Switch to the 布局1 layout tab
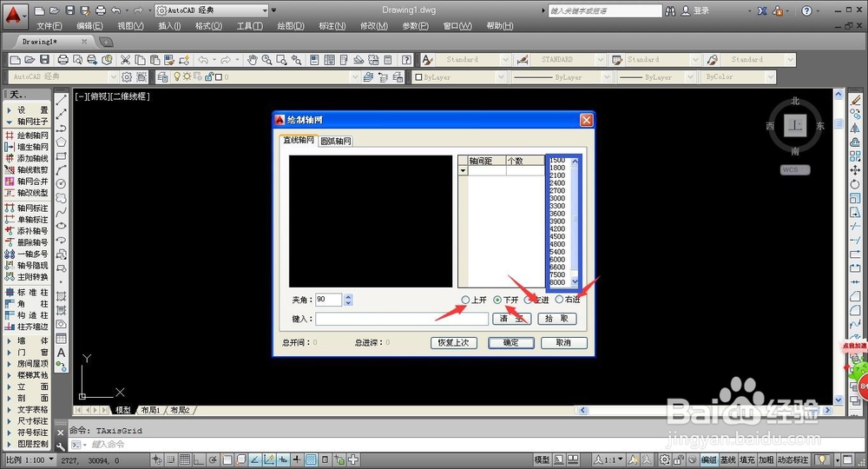868x469 pixels. coord(150,410)
